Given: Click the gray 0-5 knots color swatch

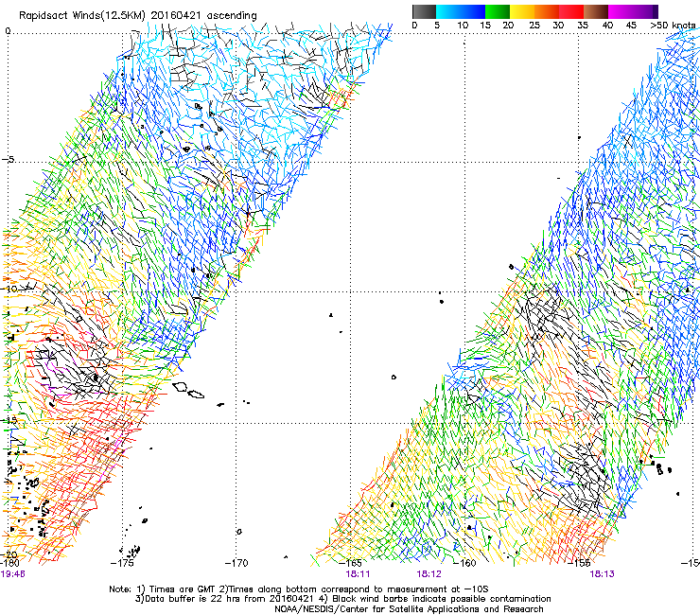Looking at the screenshot, I should [424, 11].
